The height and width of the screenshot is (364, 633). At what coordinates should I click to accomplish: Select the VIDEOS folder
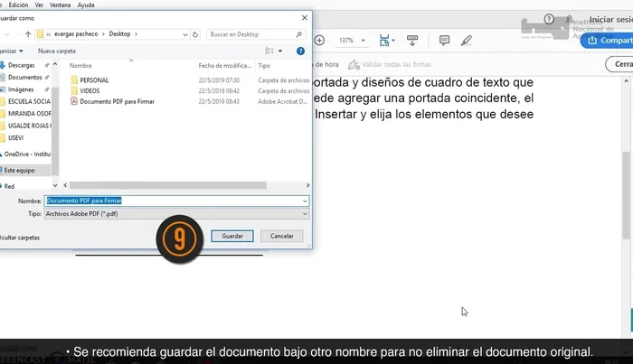point(90,90)
